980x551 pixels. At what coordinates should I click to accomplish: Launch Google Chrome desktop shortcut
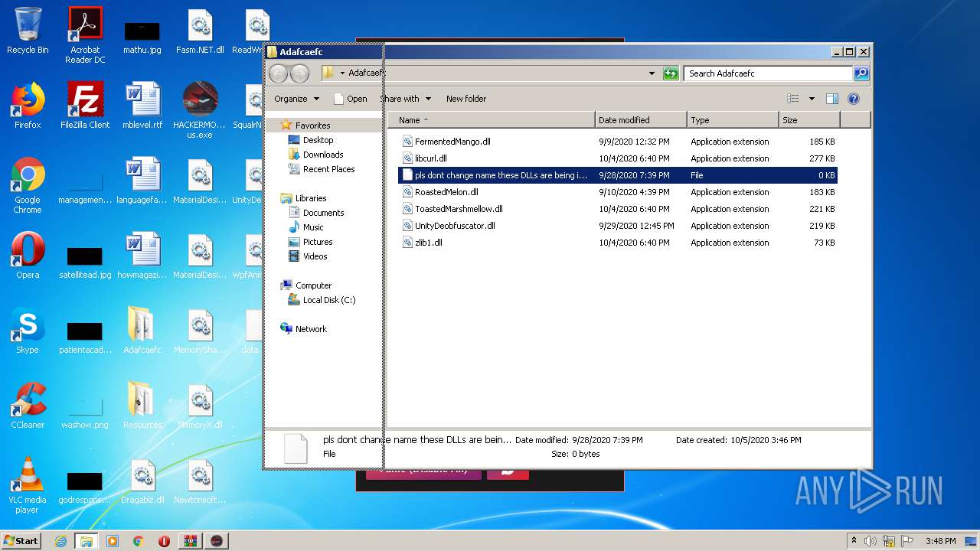[x=28, y=185]
